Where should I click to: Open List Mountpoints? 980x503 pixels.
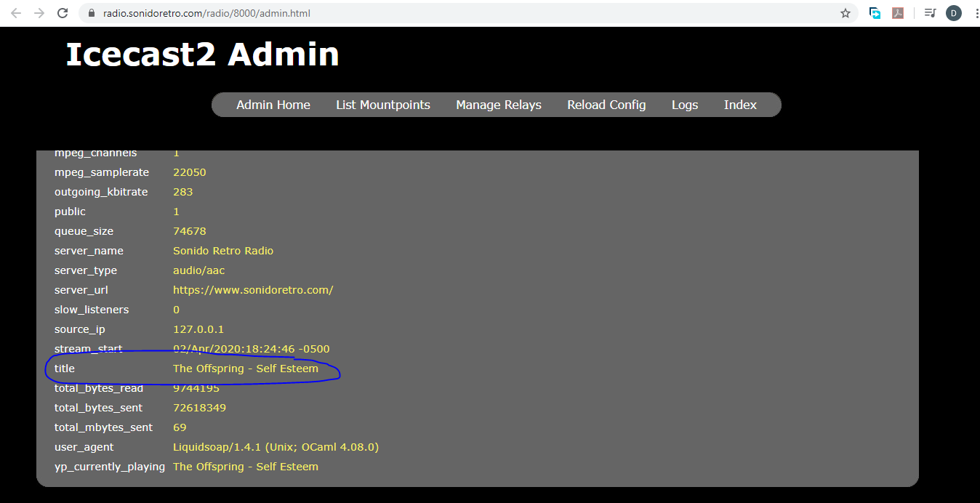[x=383, y=105]
